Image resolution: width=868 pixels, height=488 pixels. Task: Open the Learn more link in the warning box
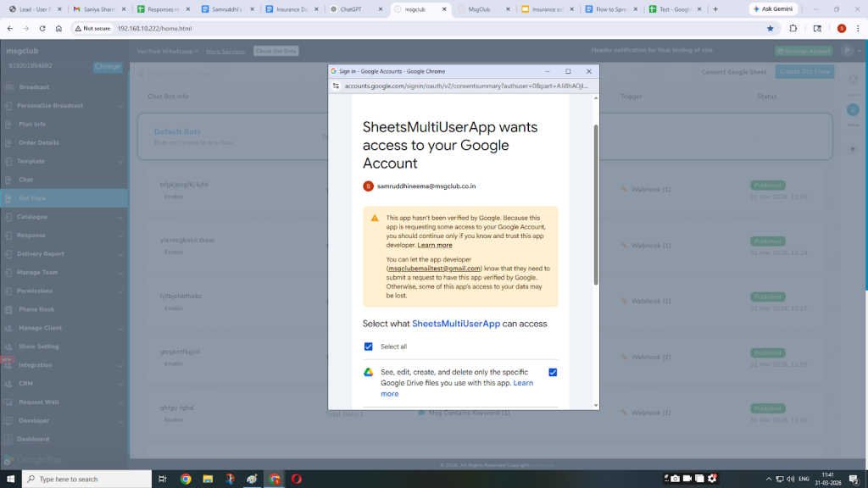[435, 245]
